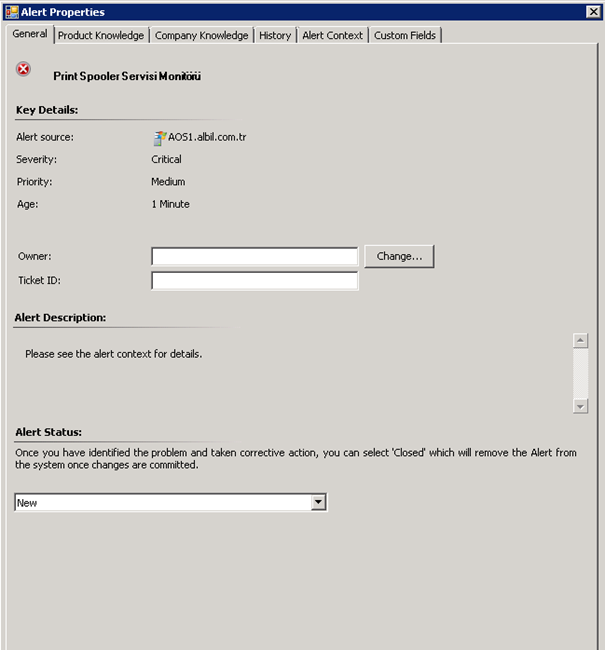605x650 pixels.
Task: Open the Alert Context tab
Action: pyautogui.click(x=333, y=36)
